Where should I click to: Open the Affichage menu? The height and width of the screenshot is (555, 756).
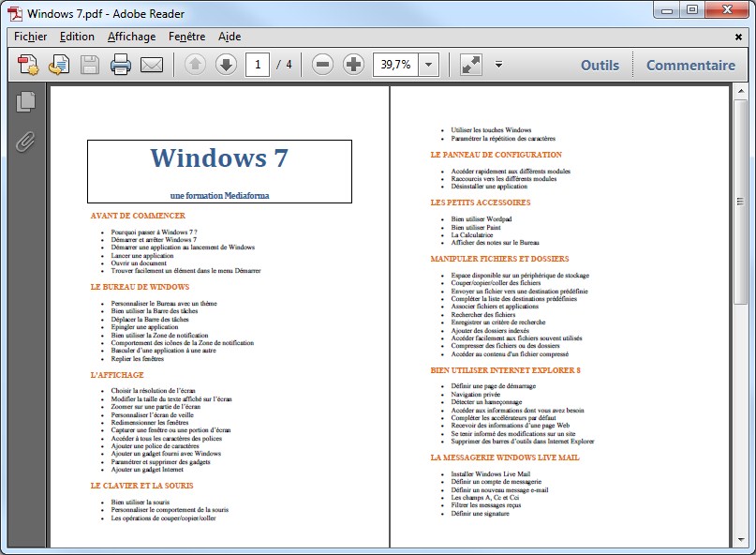coord(131,37)
